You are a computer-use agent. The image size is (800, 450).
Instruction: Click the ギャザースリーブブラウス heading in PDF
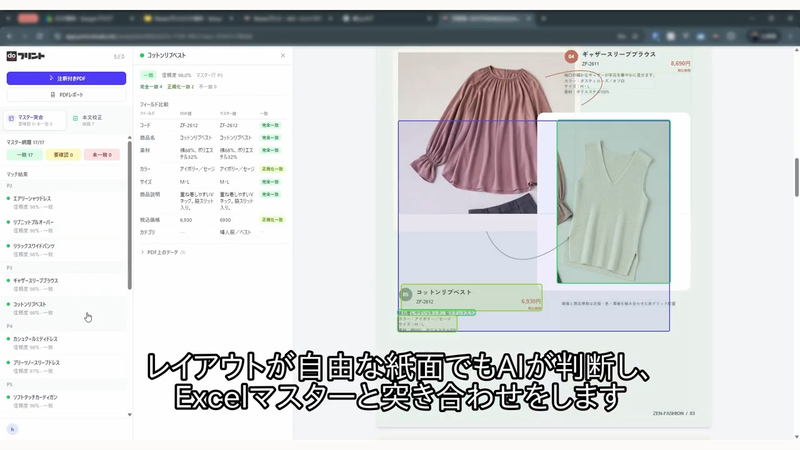pyautogui.click(x=619, y=54)
